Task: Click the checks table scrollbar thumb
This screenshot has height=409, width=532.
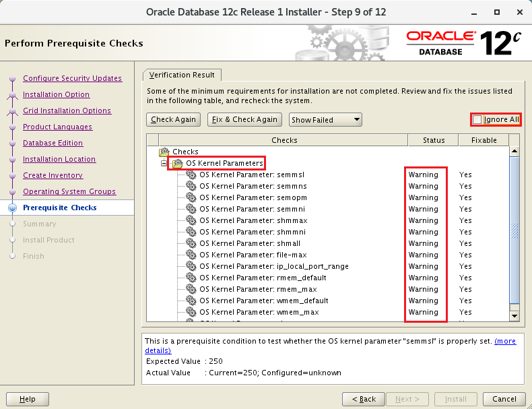Action: (x=514, y=230)
